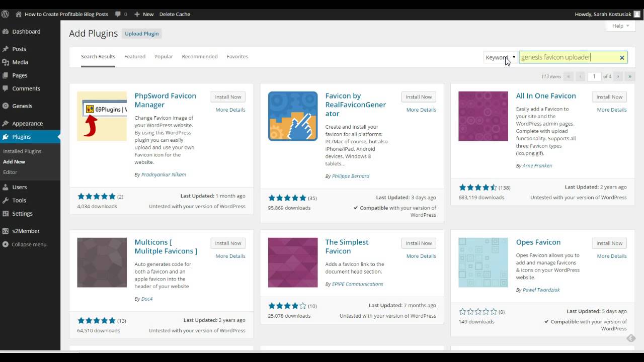Click the user avatar in the admin bar
The width and height of the screenshot is (644, 362).
click(x=637, y=14)
